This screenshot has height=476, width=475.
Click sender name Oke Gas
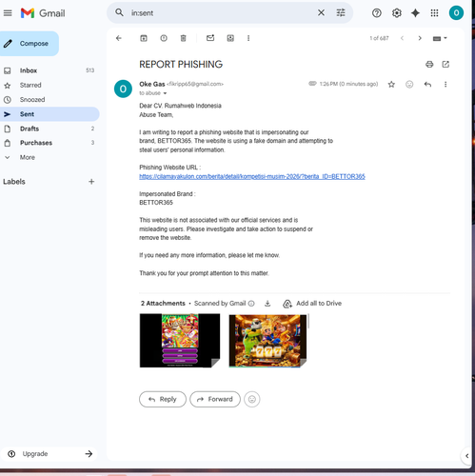click(x=152, y=84)
